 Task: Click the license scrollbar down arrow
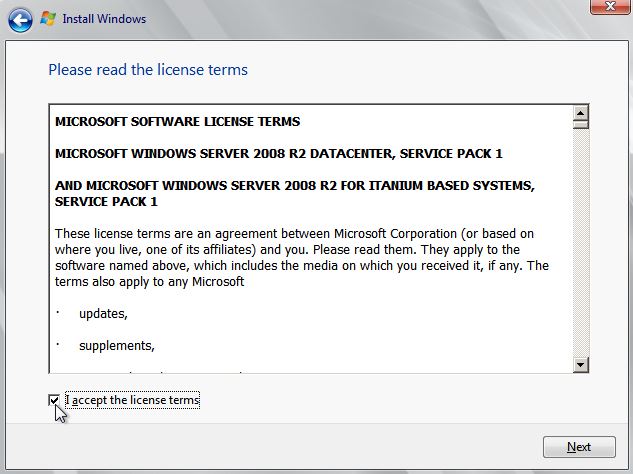tap(581, 365)
